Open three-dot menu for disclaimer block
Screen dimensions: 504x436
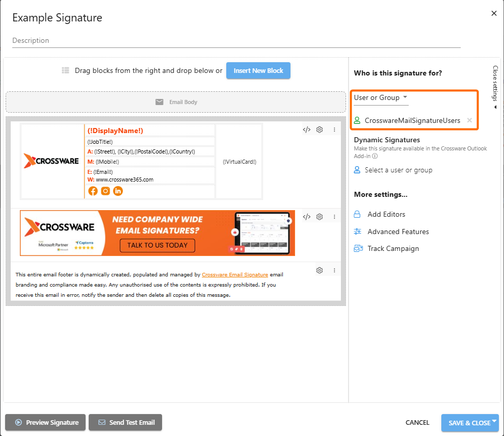[334, 270]
